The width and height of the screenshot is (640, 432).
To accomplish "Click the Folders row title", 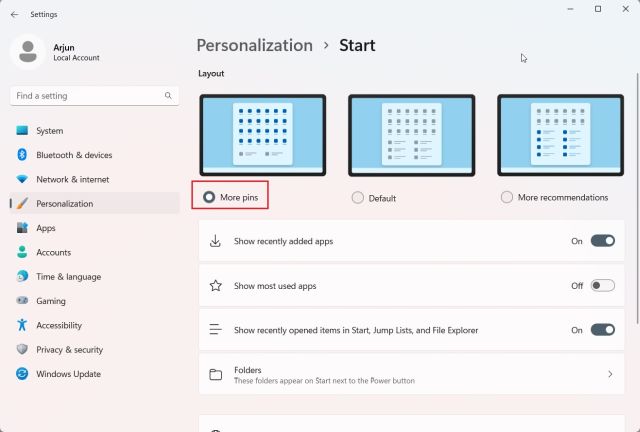I will (x=247, y=370).
